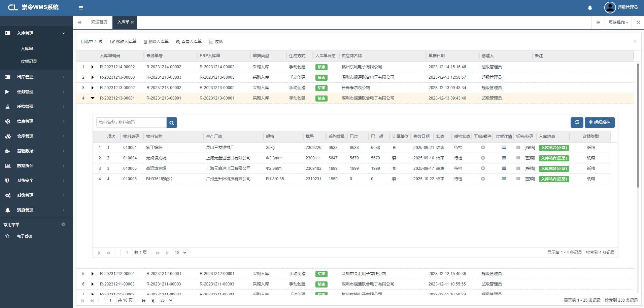The width and height of the screenshot is (644, 308).
Task: Open 仓库管理 sidebar menu
Action: [36, 136]
